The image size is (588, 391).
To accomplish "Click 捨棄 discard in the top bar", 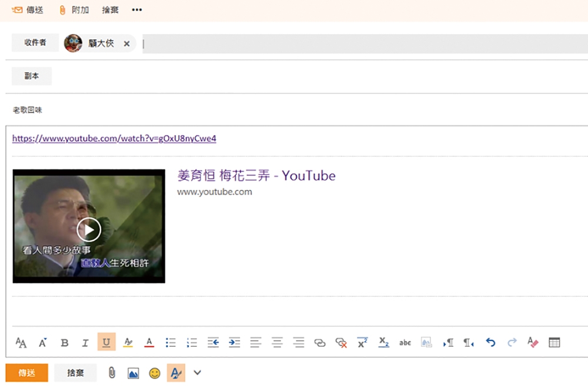I will click(111, 10).
